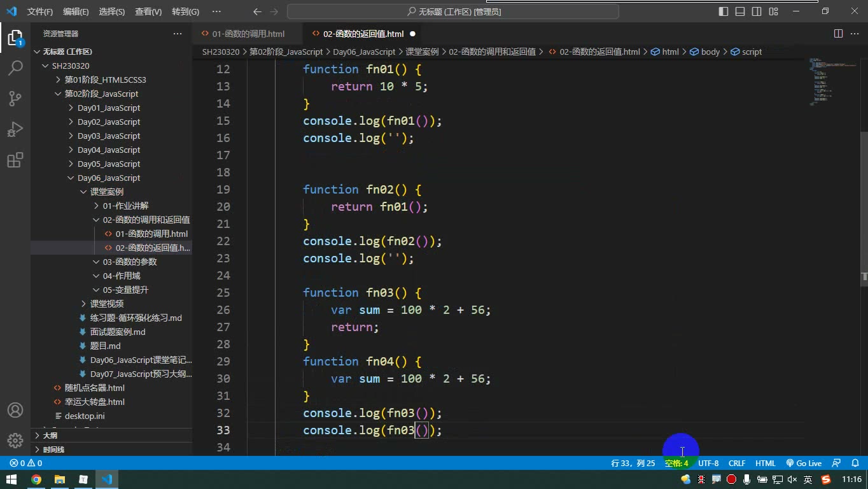Change the HTML language mode in status bar
868x489 pixels.
[x=766, y=464]
